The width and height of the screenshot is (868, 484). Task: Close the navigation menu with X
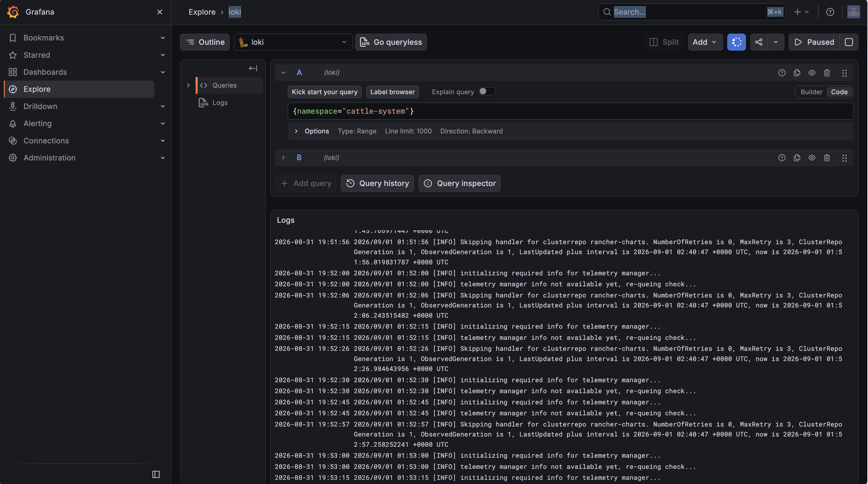(160, 12)
